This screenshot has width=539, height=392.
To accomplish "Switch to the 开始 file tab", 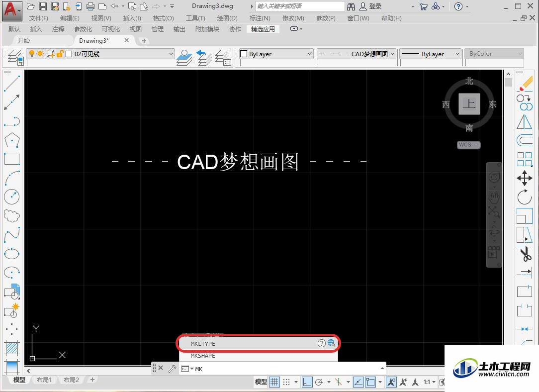I will tap(24, 41).
